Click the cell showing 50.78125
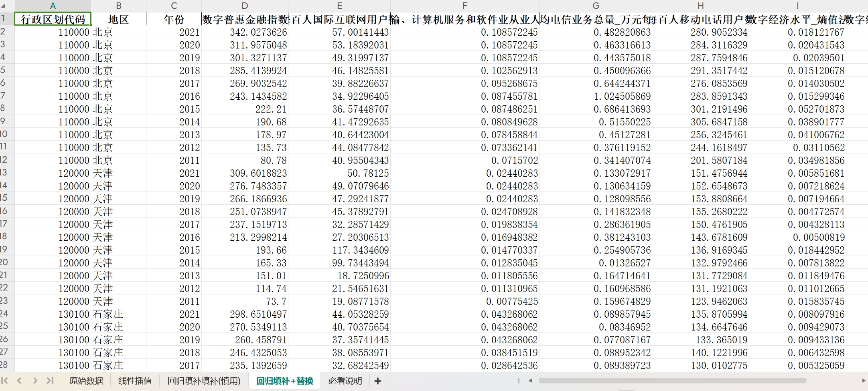The image size is (868, 391). point(339,173)
